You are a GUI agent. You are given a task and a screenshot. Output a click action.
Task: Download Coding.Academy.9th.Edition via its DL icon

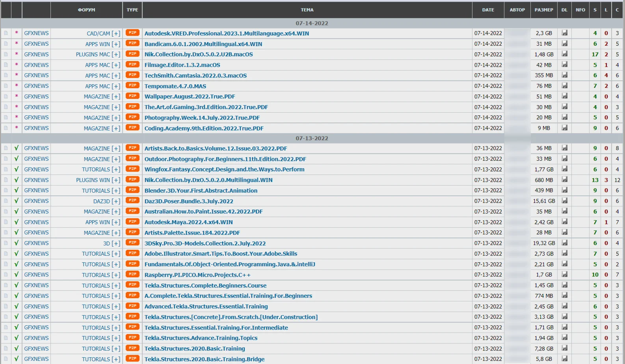pos(565,128)
